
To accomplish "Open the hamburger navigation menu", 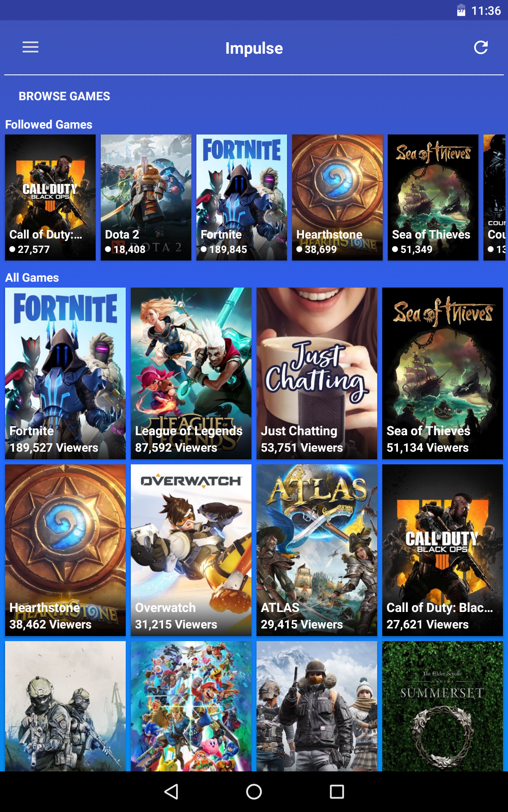I will 30,47.
